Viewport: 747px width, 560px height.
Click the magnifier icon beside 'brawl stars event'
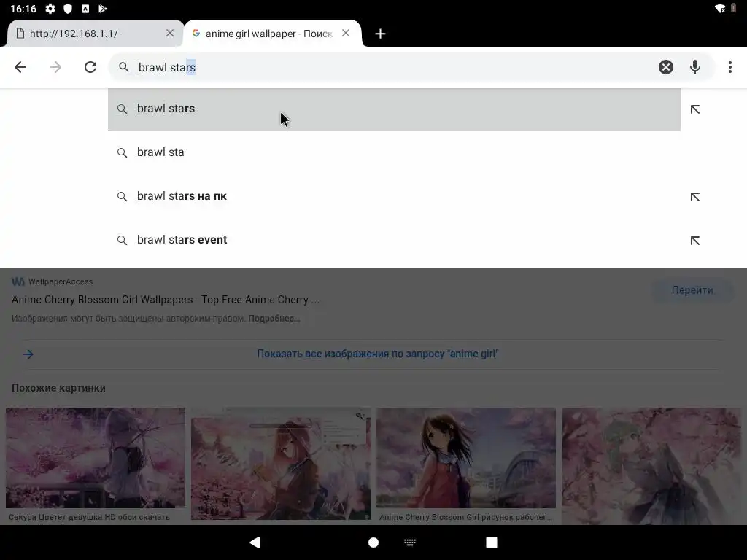[x=122, y=241]
